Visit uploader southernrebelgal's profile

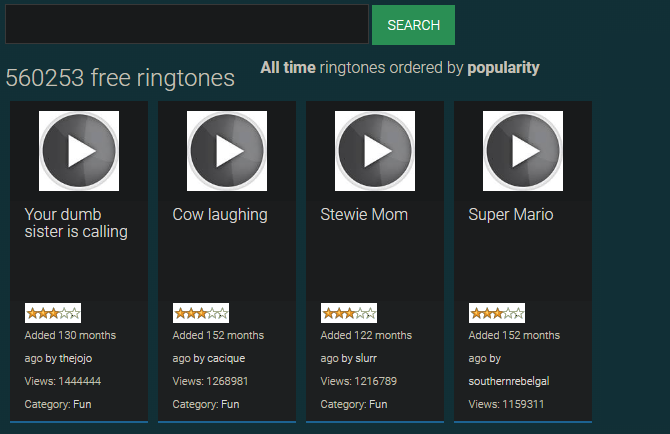pyautogui.click(x=510, y=381)
